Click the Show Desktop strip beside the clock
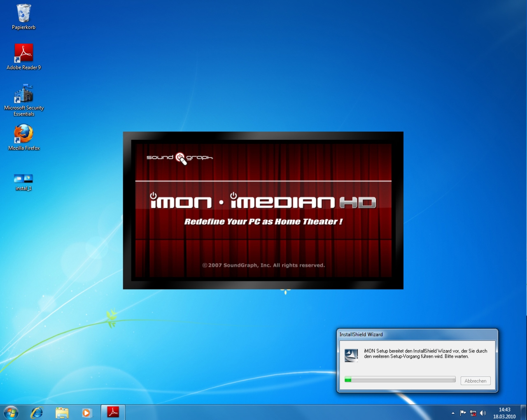The width and height of the screenshot is (527, 420). click(523, 412)
